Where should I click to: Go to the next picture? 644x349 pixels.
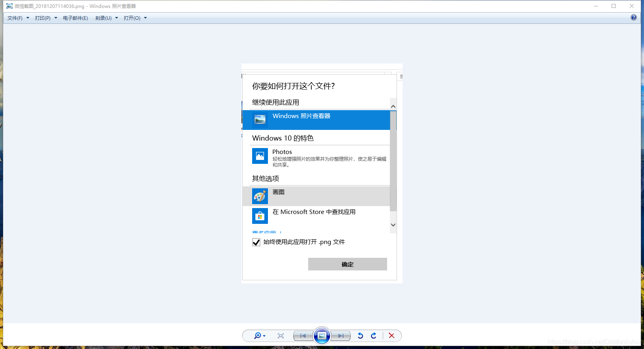pyautogui.click(x=341, y=336)
